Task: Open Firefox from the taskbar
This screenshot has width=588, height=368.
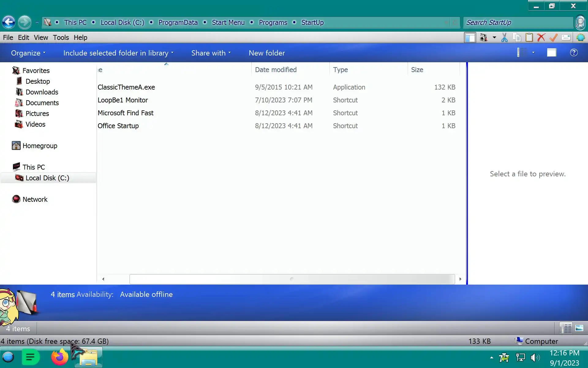Action: click(x=59, y=357)
